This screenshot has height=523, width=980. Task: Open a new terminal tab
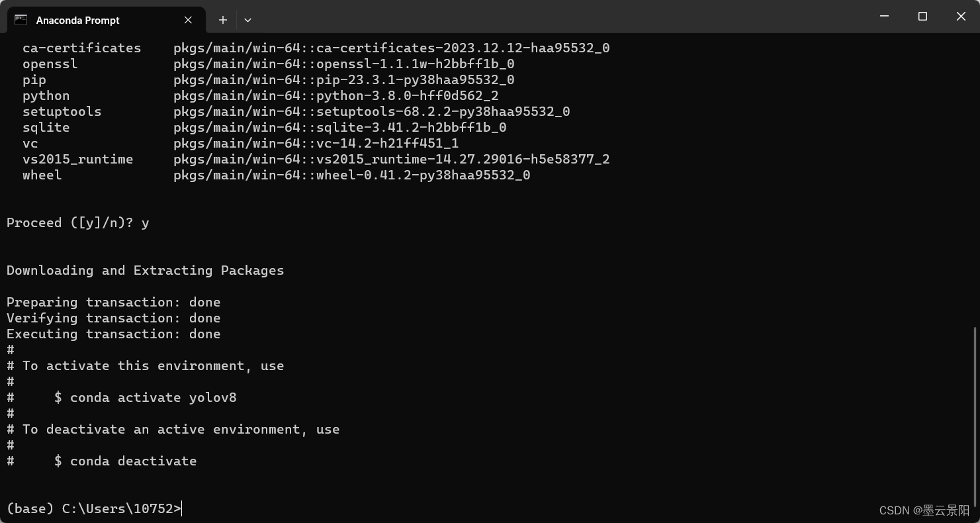click(222, 20)
